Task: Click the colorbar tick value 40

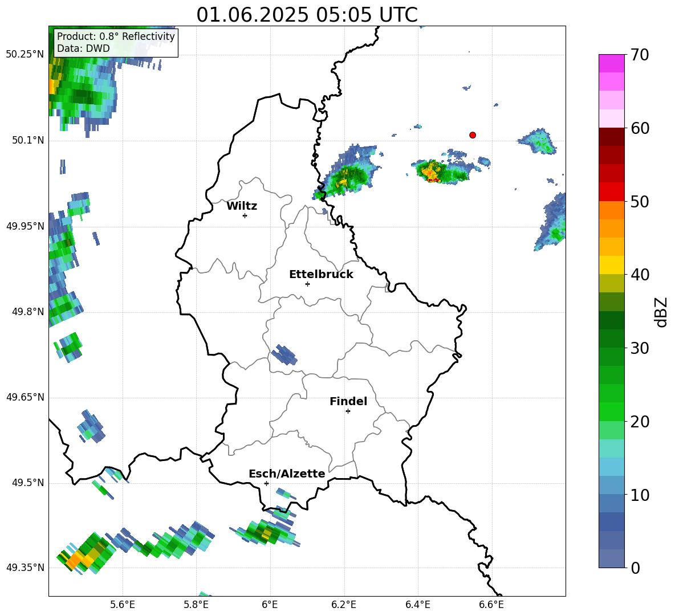Action: coord(640,275)
